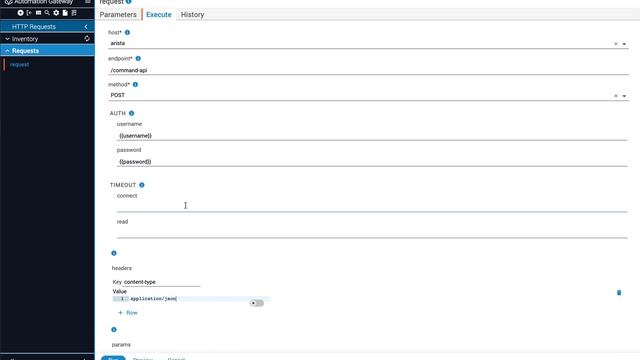Click the document file toolbar icon

65,13
